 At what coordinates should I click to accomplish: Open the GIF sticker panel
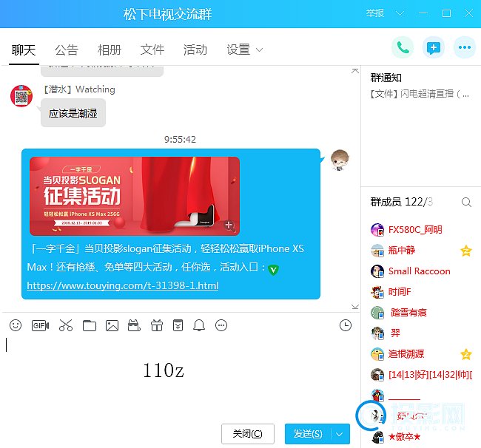pos(40,325)
